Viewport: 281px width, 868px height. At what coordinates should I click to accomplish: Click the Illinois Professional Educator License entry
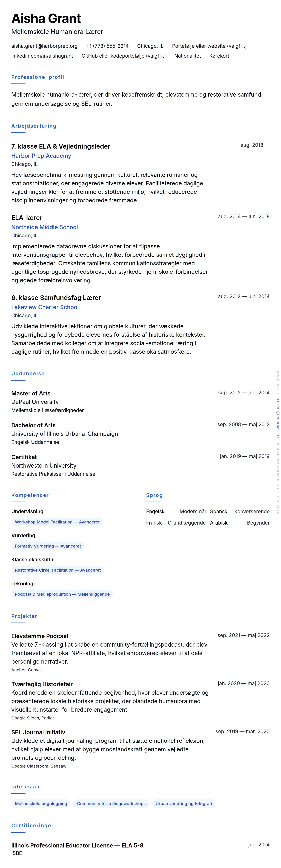click(77, 845)
